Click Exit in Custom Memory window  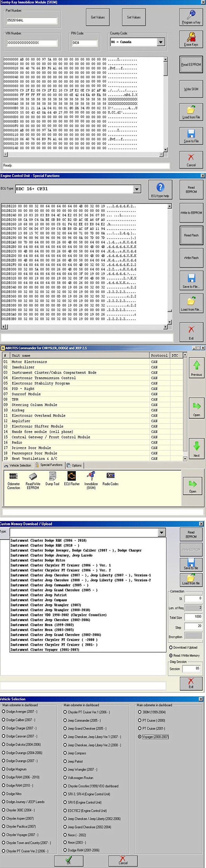click(x=191, y=683)
